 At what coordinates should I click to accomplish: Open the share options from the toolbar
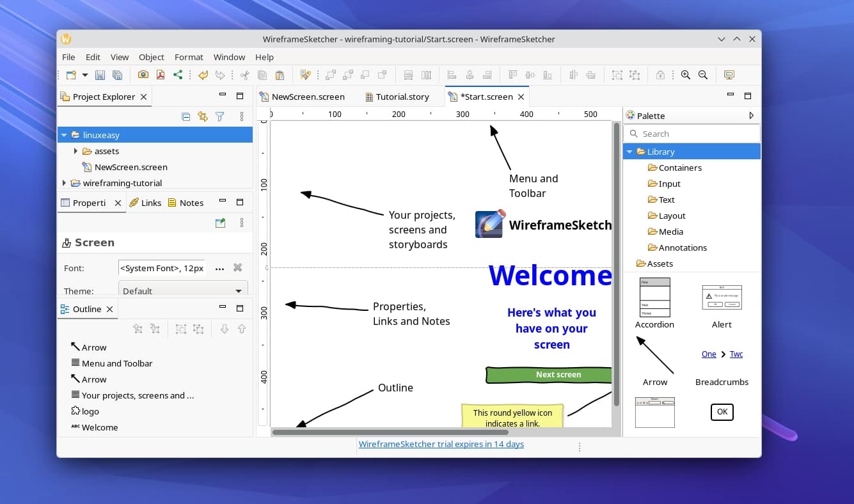tap(178, 75)
